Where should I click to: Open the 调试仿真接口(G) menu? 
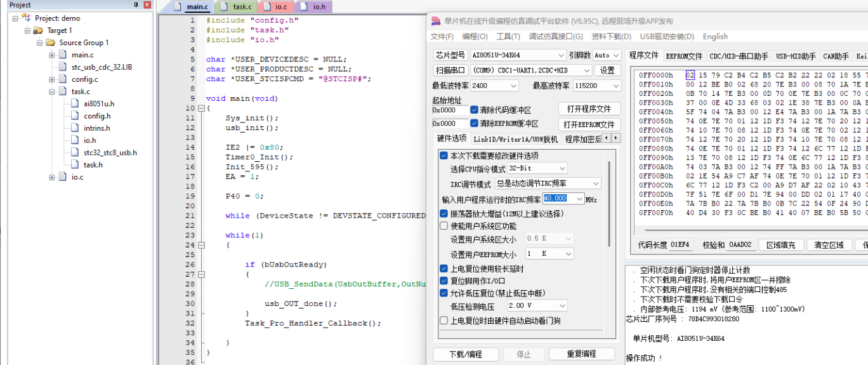pos(556,37)
